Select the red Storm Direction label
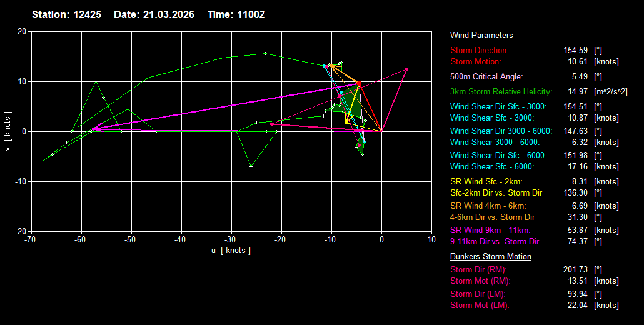Viewport: 644px width, 325px height. [480, 50]
